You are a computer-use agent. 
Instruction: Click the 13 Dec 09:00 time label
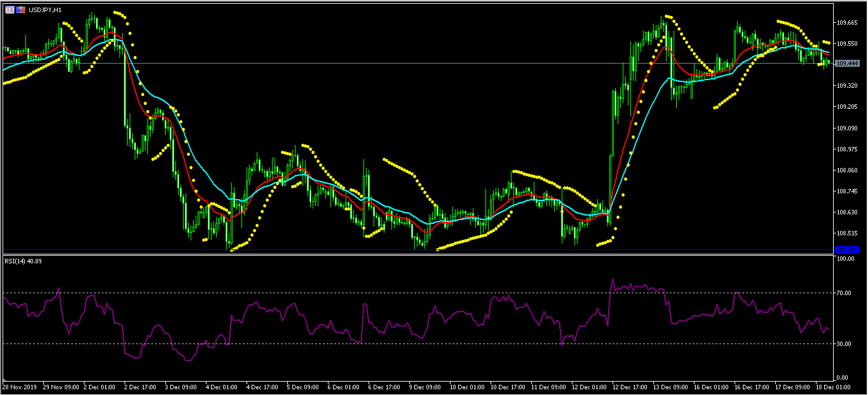[671, 387]
